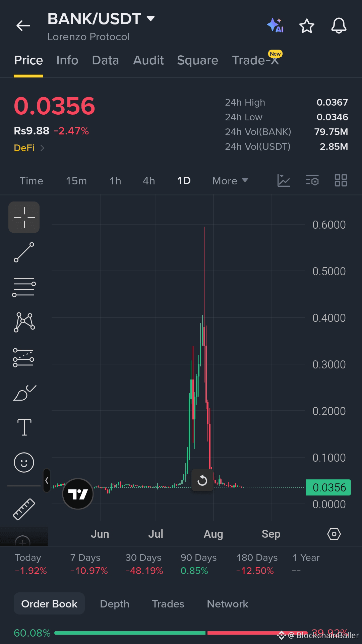Select the Time chart interval
The image size is (362, 644).
[x=32, y=181]
